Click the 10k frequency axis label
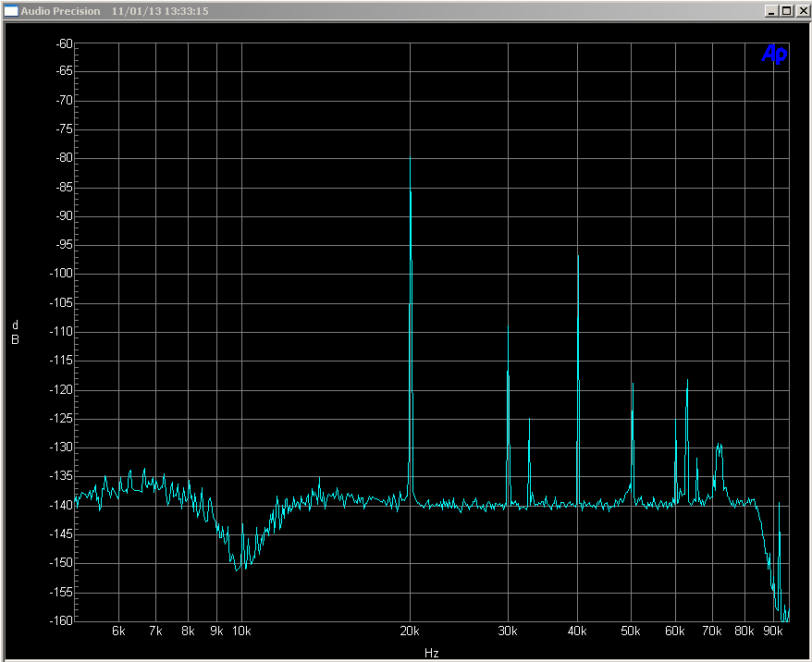Image resolution: width=812 pixels, height=662 pixels. point(241,631)
